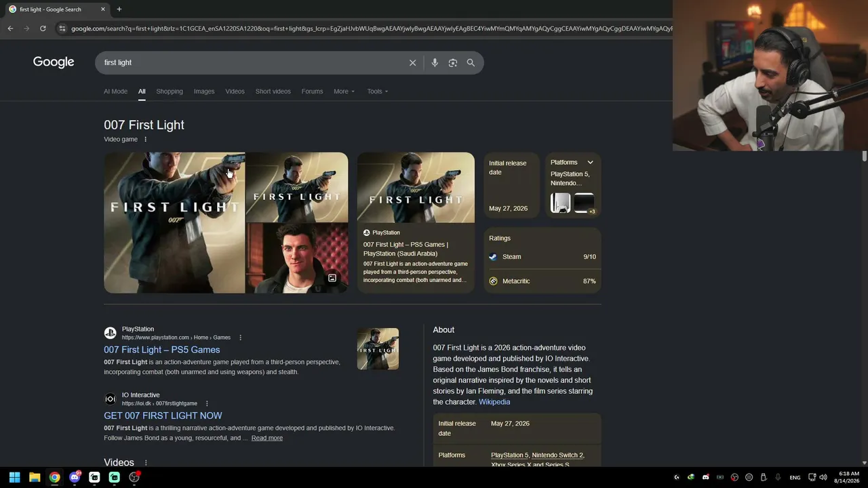
Task: Click the 007 First Light heading
Action: 144,125
